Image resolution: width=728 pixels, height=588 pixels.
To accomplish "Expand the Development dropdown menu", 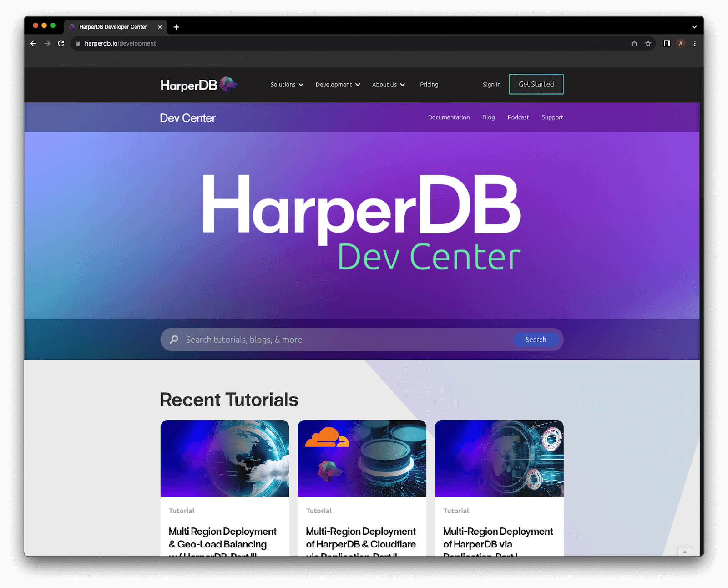I will tap(338, 85).
